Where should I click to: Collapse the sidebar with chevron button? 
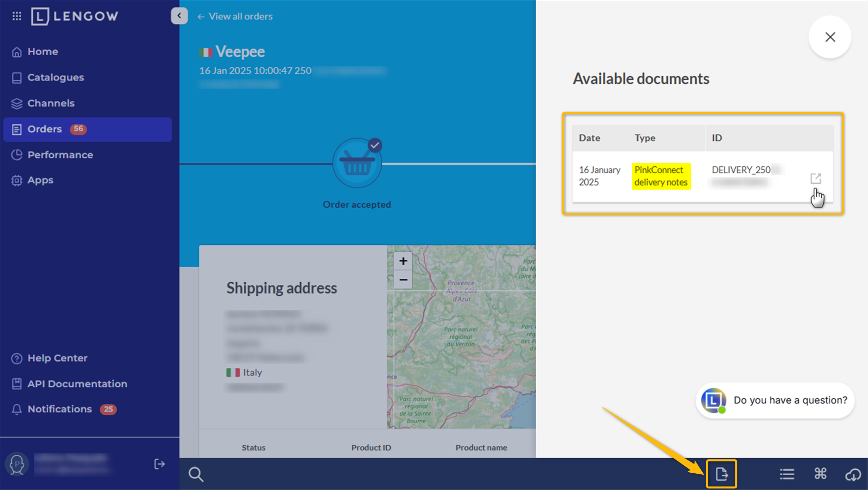(x=179, y=16)
